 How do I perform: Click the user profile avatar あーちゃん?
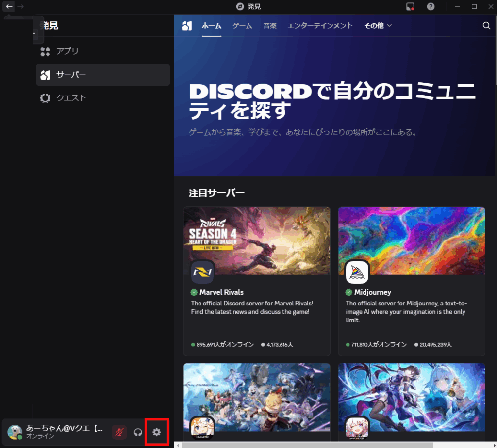(15, 432)
